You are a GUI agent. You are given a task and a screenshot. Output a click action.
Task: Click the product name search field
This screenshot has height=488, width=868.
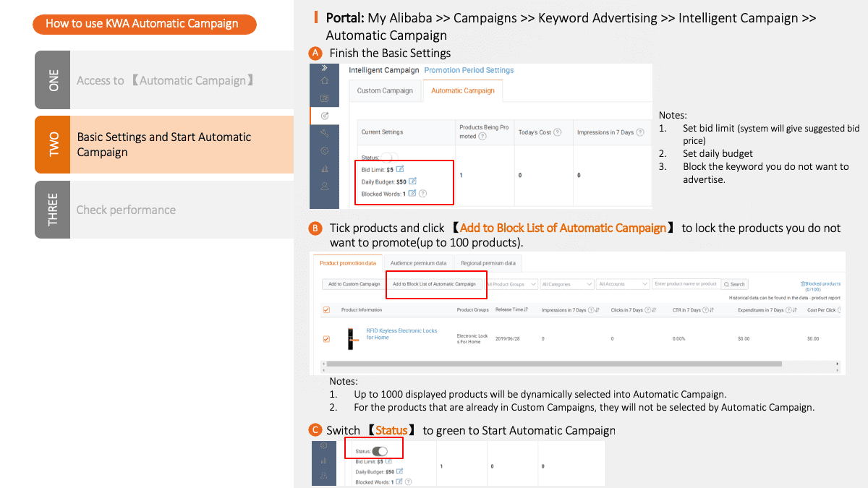pyautogui.click(x=685, y=284)
